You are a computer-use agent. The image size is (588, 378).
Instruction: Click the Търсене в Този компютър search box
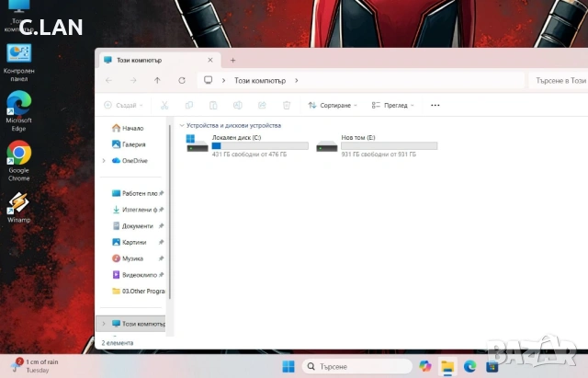tap(559, 80)
